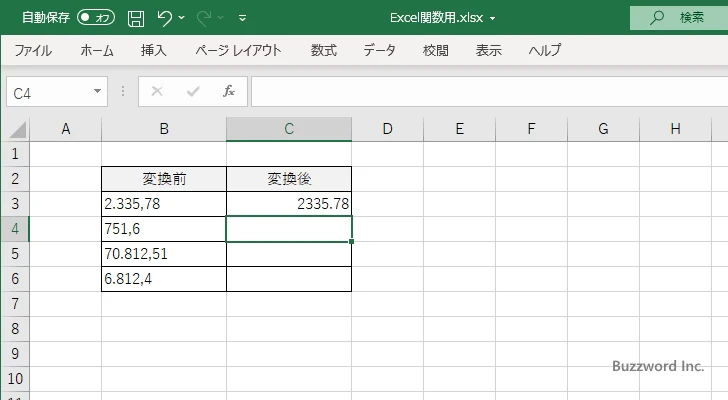Select column D header
Image resolution: width=728 pixels, height=400 pixels.
(388, 129)
